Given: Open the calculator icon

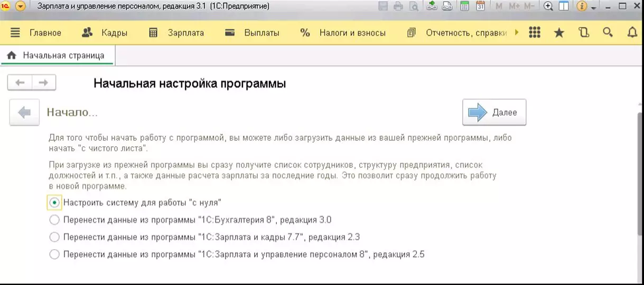Looking at the screenshot, I should point(465,6).
